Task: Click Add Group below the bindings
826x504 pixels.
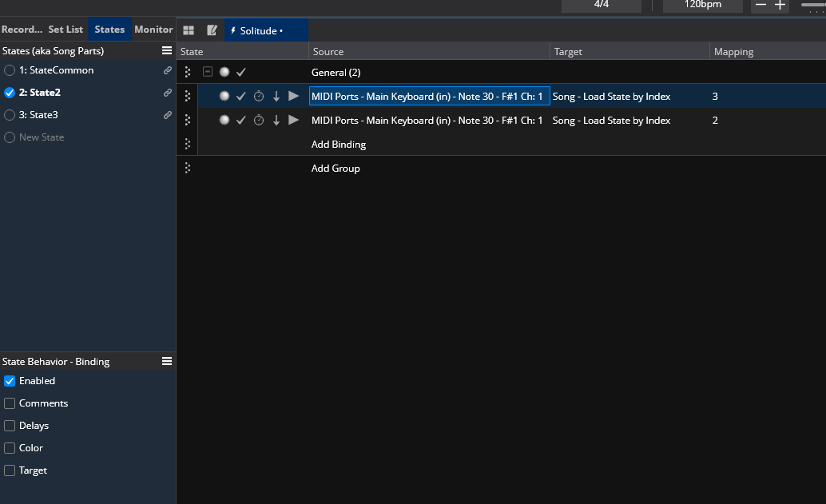Action: point(336,169)
